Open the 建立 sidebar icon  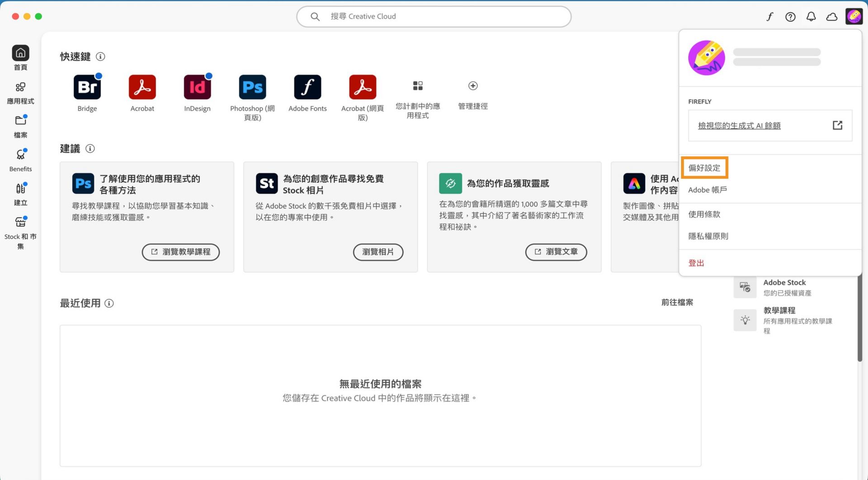point(20,193)
